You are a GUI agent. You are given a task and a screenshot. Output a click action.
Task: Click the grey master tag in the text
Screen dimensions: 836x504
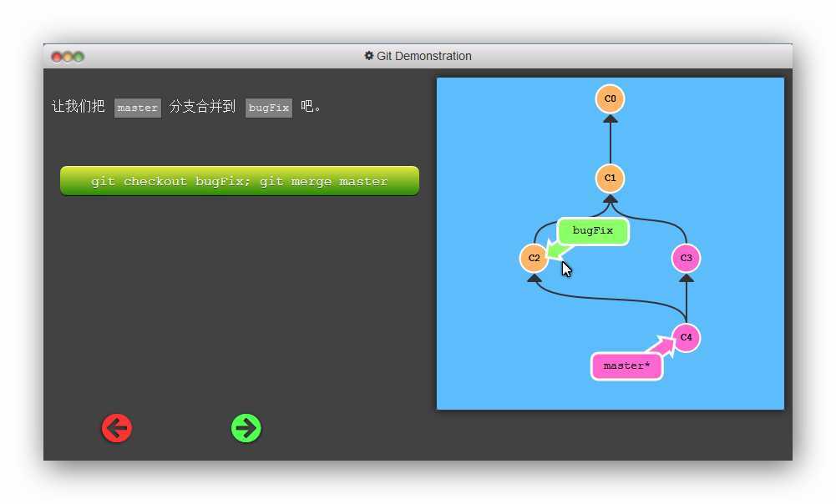click(138, 108)
